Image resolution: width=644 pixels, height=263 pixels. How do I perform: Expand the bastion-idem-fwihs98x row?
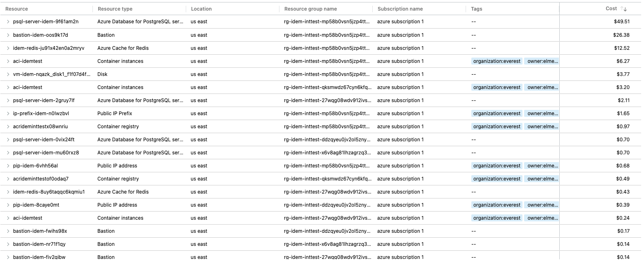point(7,231)
